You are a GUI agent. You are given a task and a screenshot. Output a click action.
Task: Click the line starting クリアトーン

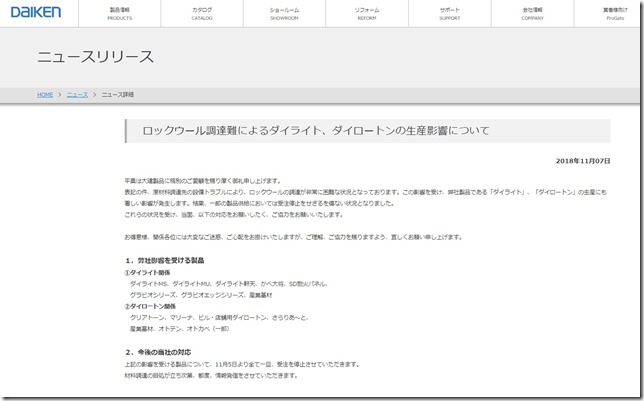219,318
